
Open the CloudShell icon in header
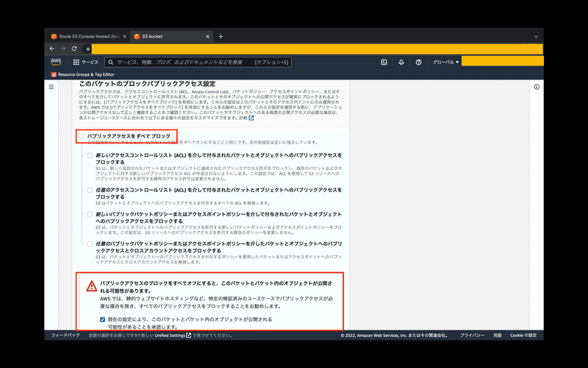click(x=384, y=63)
